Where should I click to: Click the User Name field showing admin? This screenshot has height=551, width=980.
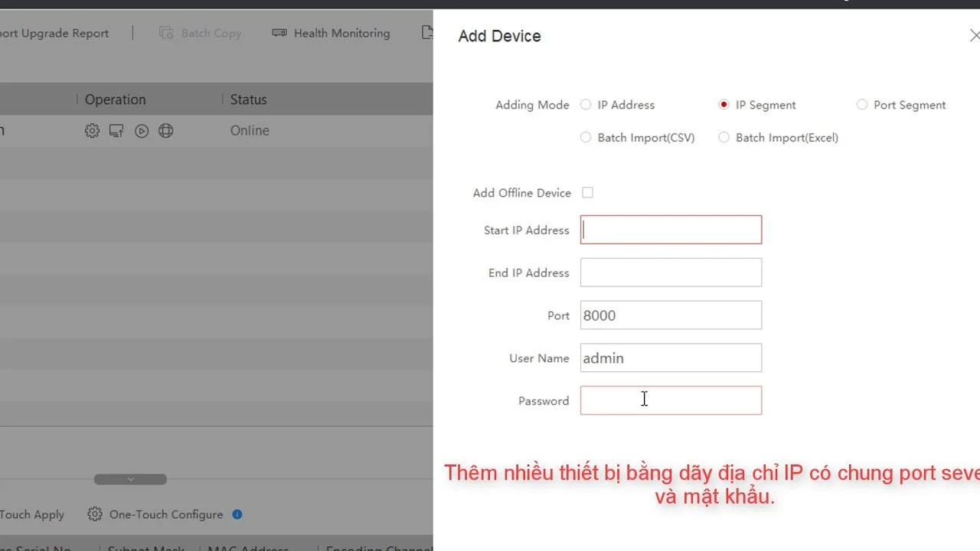point(671,358)
